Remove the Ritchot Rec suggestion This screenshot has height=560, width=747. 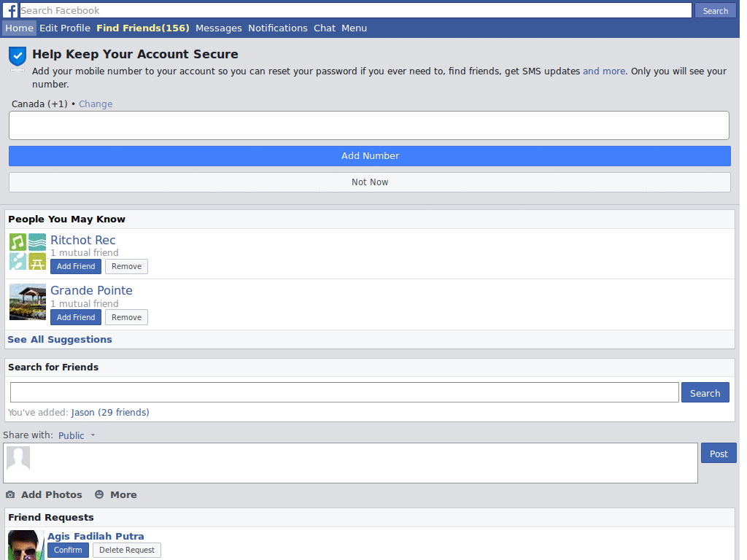pos(126,266)
